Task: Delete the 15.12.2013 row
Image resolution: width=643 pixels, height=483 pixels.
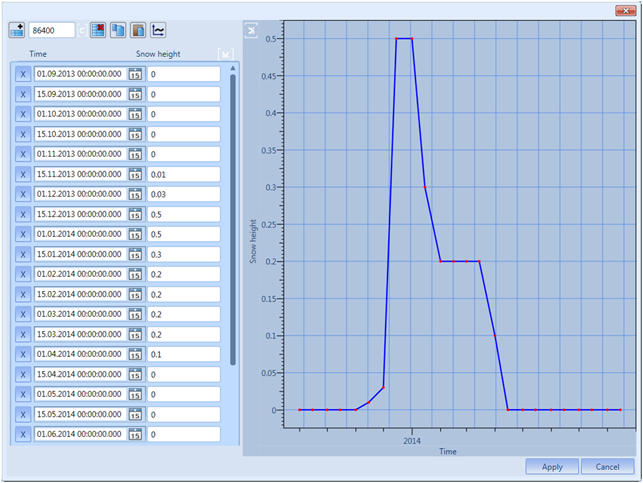Action: pos(23,214)
